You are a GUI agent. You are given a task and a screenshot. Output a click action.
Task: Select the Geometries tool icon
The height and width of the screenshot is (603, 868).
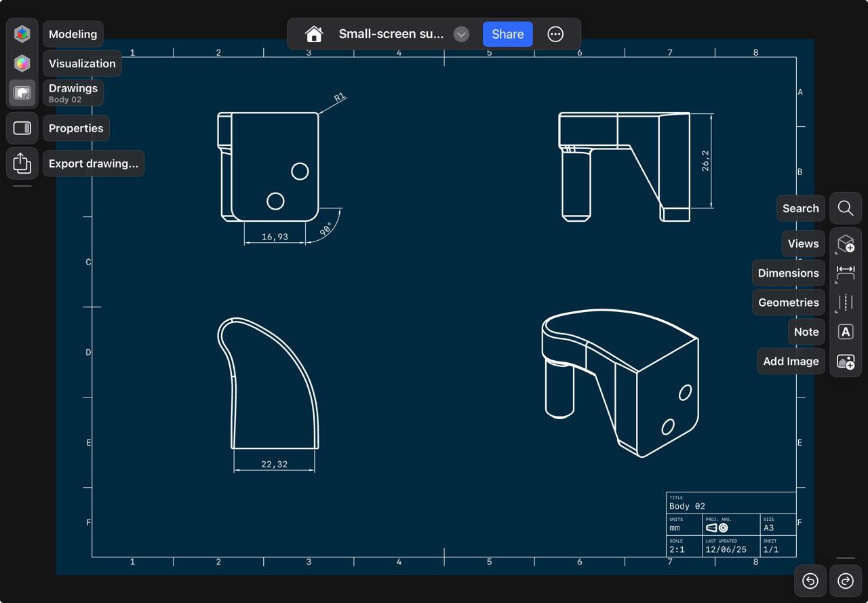[845, 303]
